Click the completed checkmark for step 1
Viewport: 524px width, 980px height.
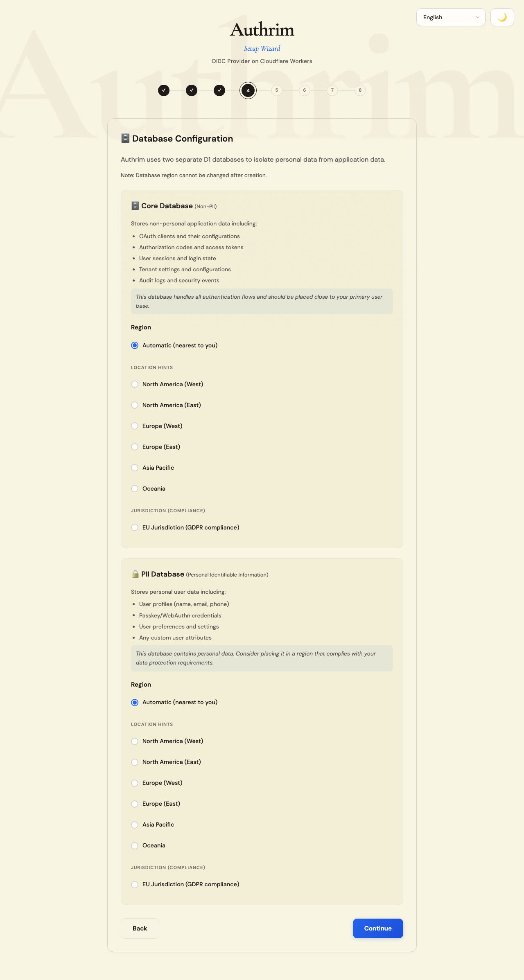coord(164,90)
